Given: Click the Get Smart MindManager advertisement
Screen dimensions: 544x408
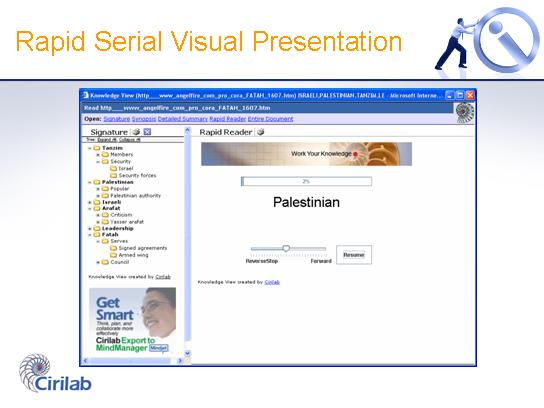Looking at the screenshot, I should (x=133, y=321).
